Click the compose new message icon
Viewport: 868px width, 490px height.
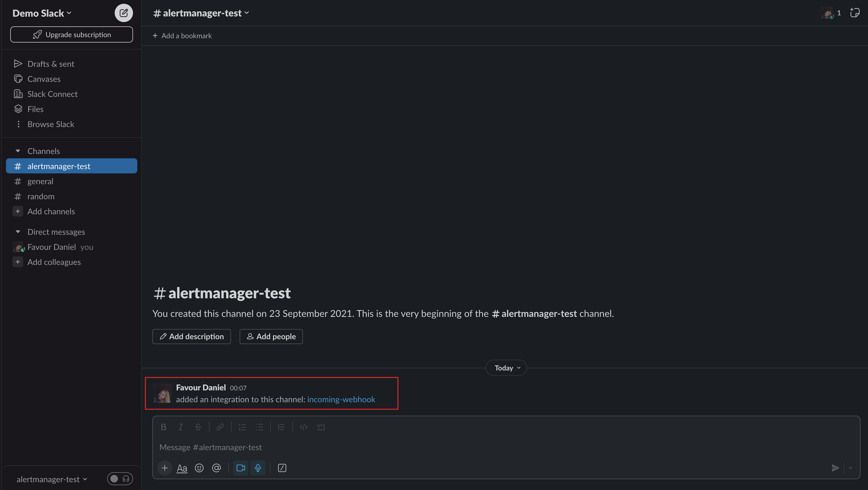(x=124, y=13)
